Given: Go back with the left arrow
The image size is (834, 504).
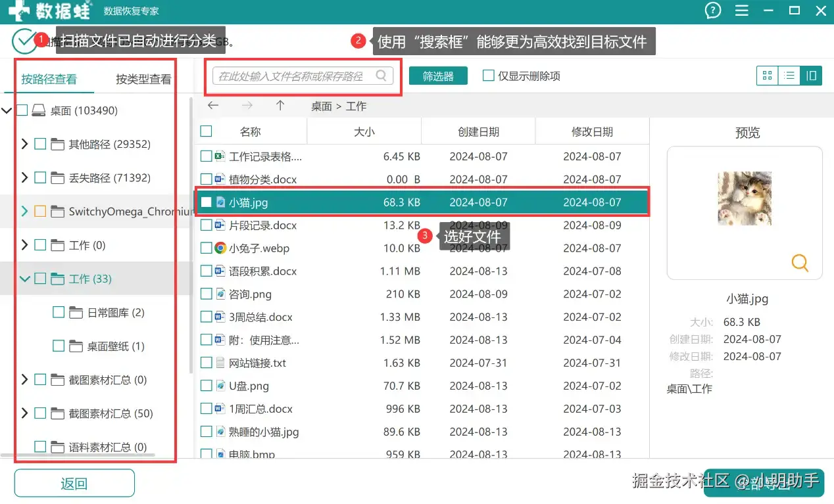Looking at the screenshot, I should 212,106.
